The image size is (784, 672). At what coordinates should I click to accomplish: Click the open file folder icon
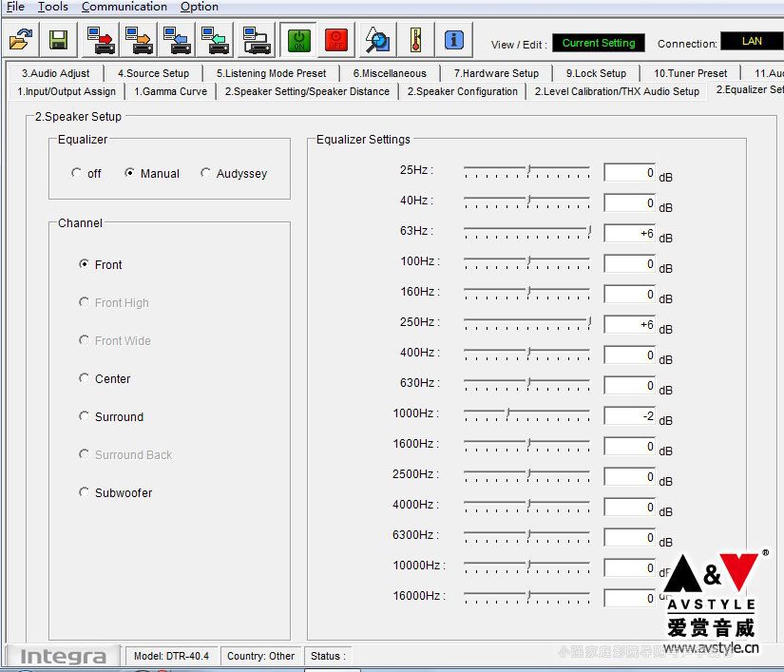pyautogui.click(x=20, y=40)
